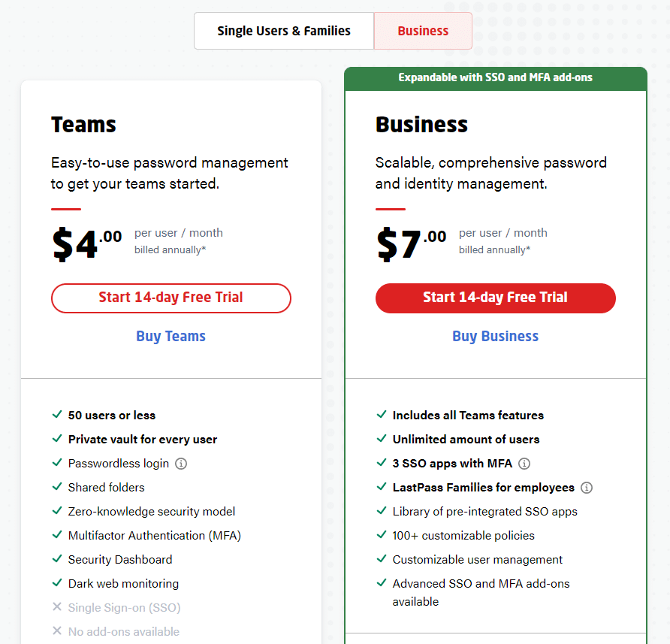The height and width of the screenshot is (644, 670).
Task: Click the Teams plan heading
Action: (84, 125)
